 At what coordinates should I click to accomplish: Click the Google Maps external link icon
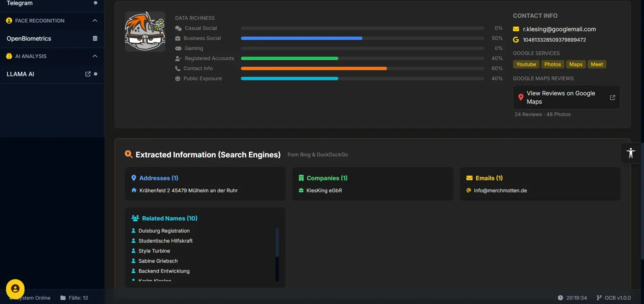point(612,97)
